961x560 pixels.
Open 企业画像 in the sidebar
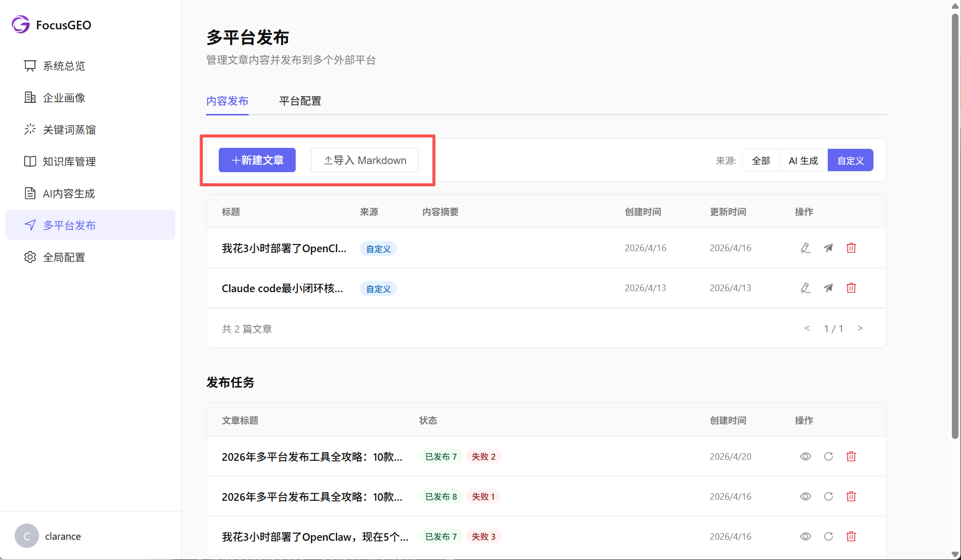(x=90, y=98)
